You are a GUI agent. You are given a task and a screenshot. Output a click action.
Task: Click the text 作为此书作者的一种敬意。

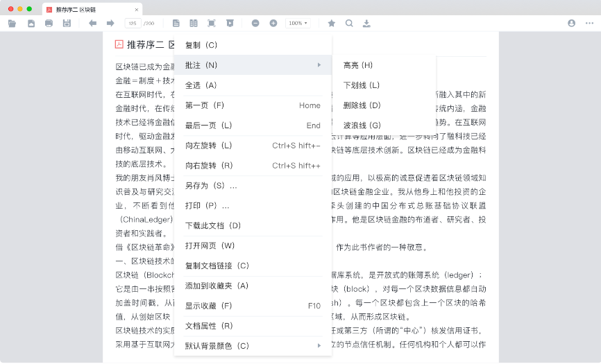point(382,248)
